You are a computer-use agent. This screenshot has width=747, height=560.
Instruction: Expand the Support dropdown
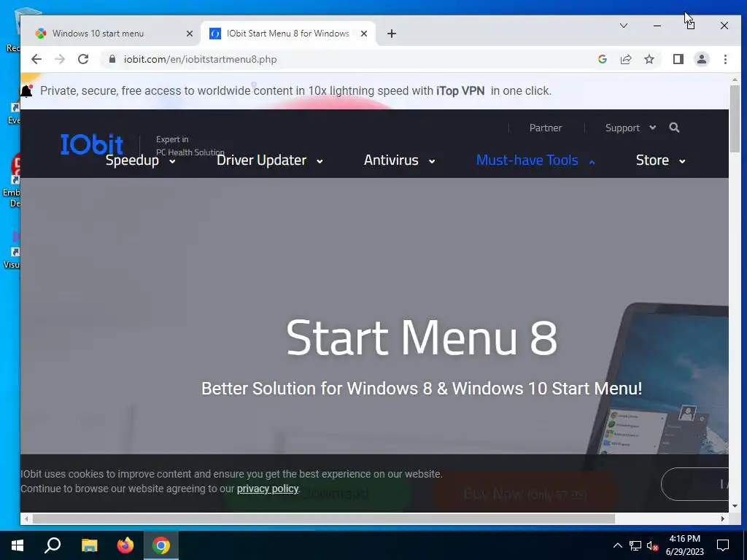pyautogui.click(x=630, y=128)
